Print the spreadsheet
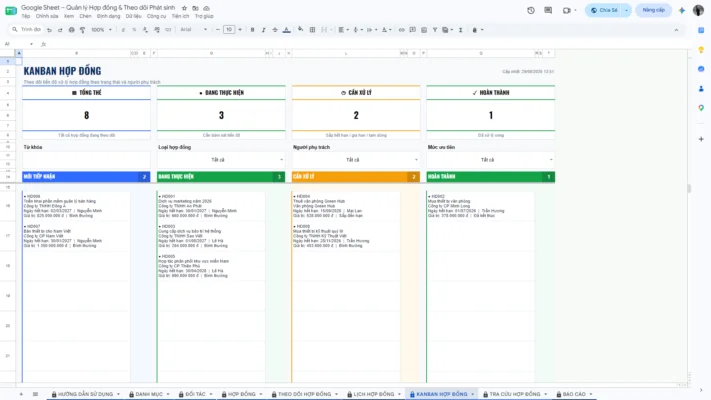The width and height of the screenshot is (711, 400). [71, 30]
